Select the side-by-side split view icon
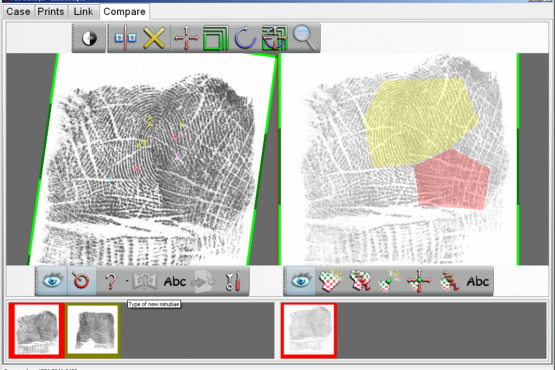555x370 pixels. pos(125,38)
